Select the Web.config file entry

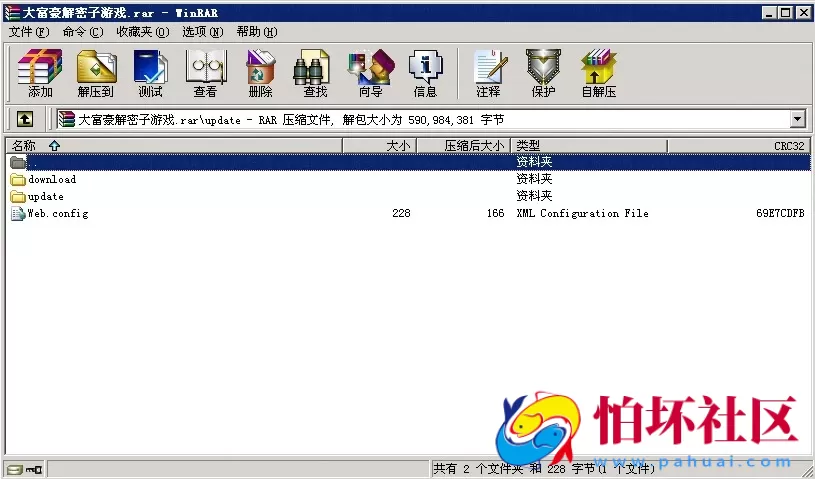tap(57, 214)
